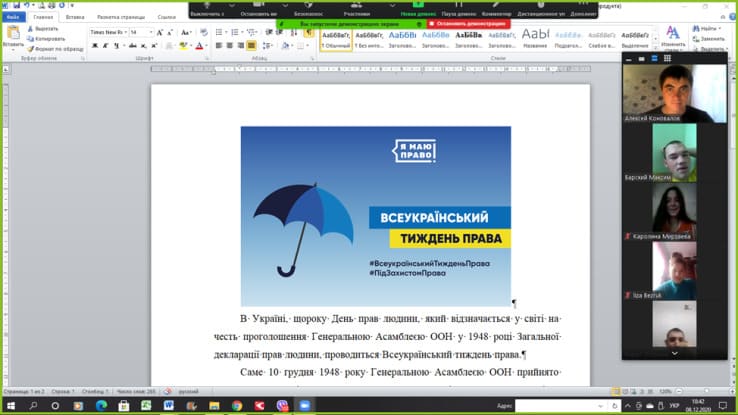Open the Change Case (Aa) dropdown
The width and height of the screenshot is (738, 415).
[186, 32]
